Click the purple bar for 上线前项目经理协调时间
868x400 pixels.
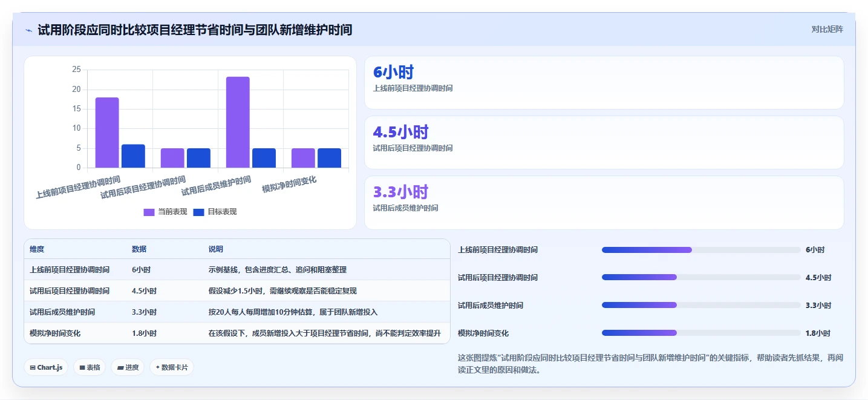pyautogui.click(x=107, y=133)
